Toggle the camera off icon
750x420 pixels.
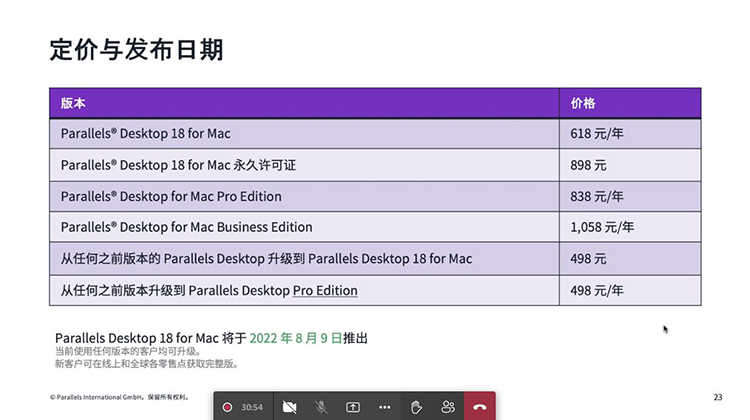(x=289, y=407)
